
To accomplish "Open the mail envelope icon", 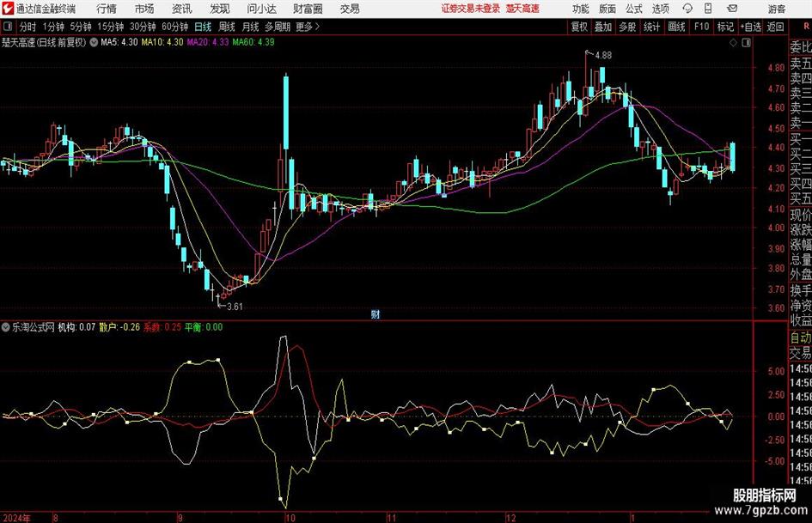I will (x=732, y=9).
